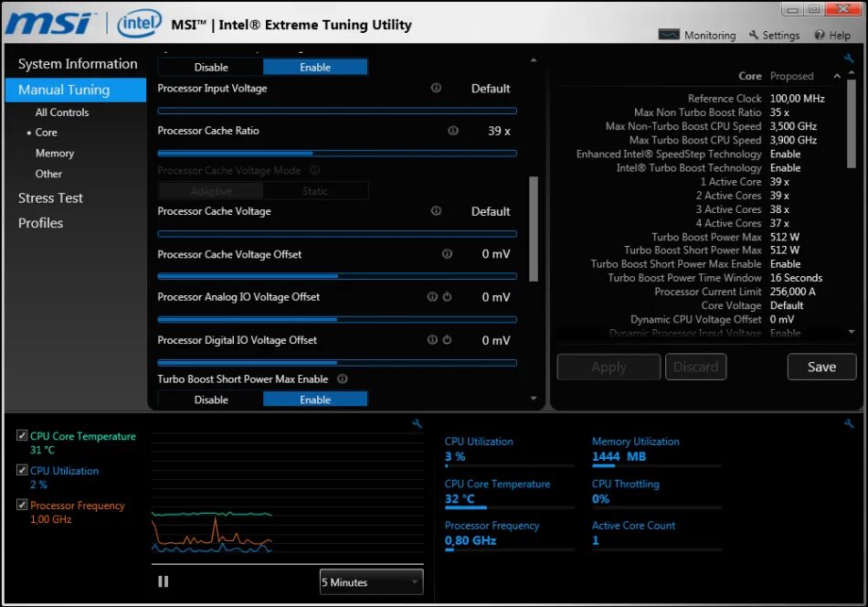Click wrench icon above the monitoring graph
868x607 pixels.
tap(417, 423)
